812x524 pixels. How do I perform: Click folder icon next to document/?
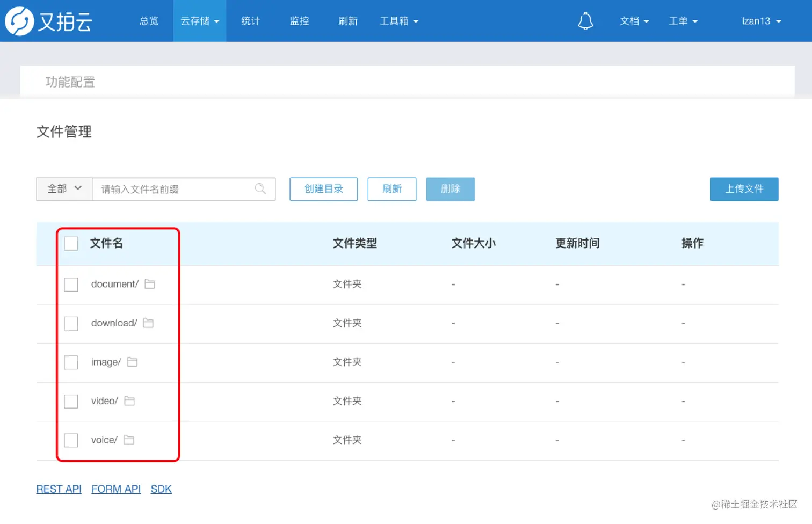pyautogui.click(x=150, y=284)
